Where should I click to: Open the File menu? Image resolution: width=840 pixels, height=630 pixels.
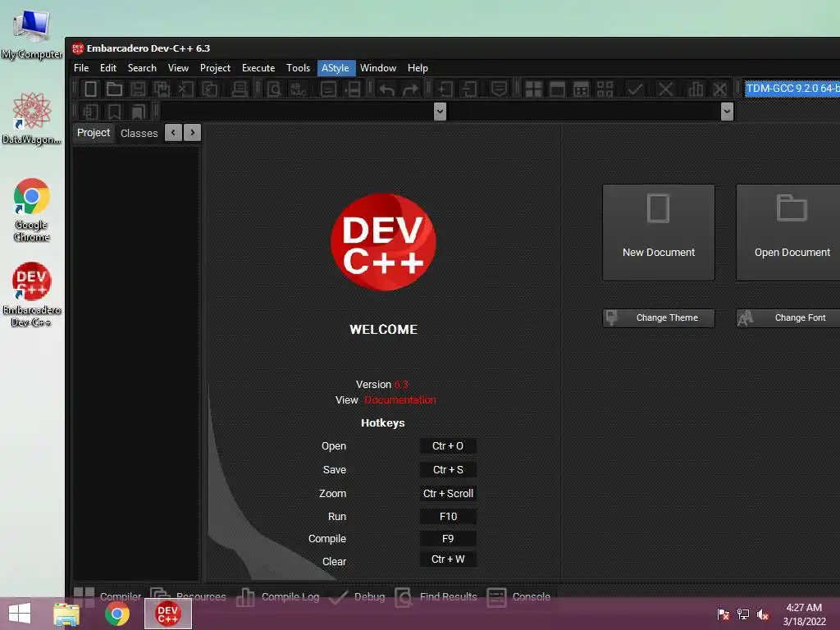click(81, 68)
